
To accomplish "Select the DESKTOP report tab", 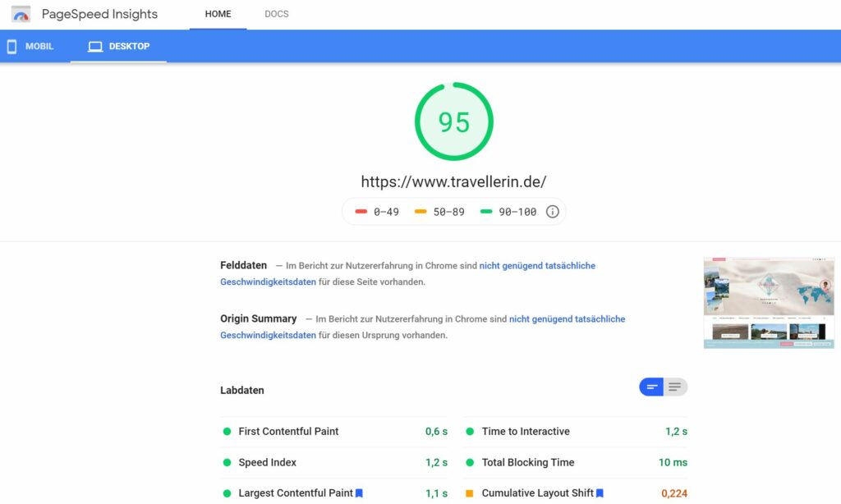I will 118,46.
